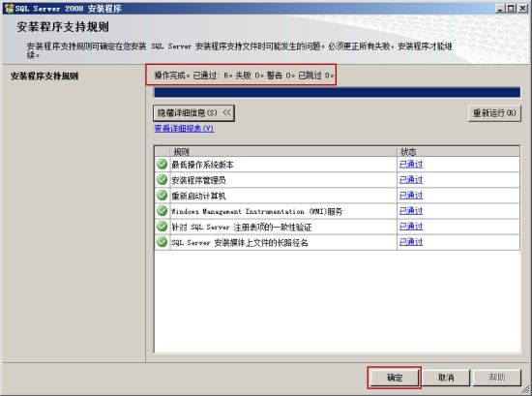Maximize the SQL Server 2008 setup window
This screenshot has width=532, height=396.
click(512, 8)
